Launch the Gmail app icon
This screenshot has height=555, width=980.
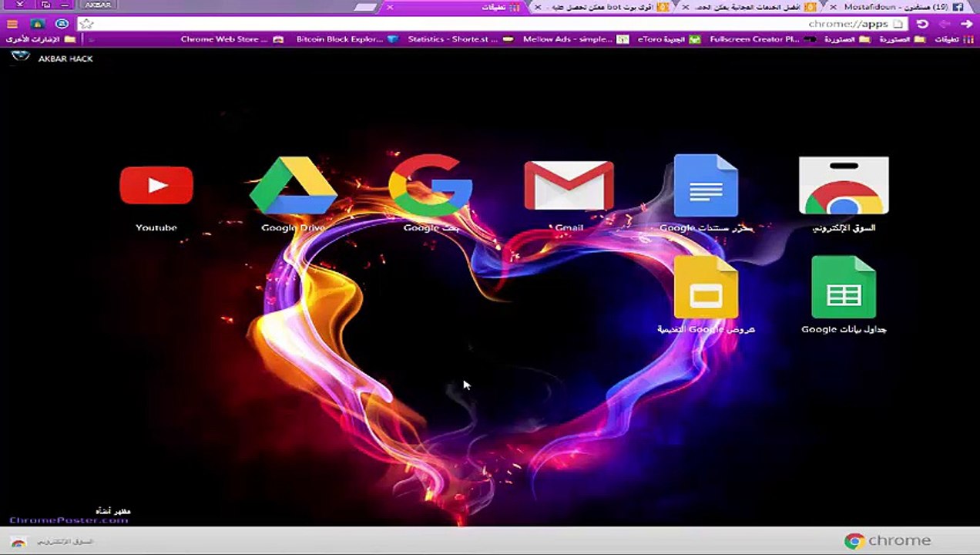(x=569, y=186)
